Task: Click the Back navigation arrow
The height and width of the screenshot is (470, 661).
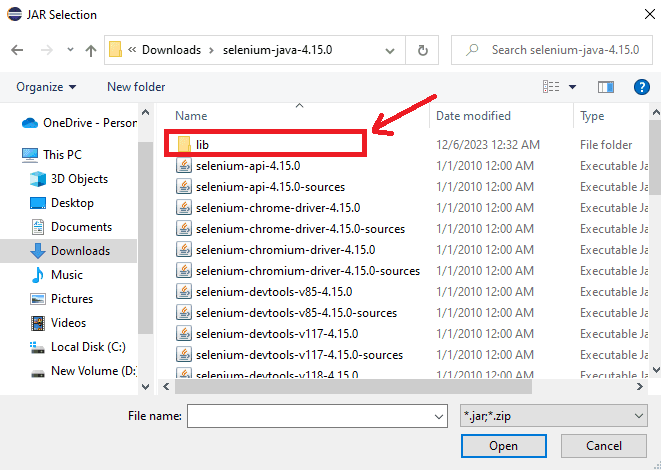Action: tap(17, 50)
